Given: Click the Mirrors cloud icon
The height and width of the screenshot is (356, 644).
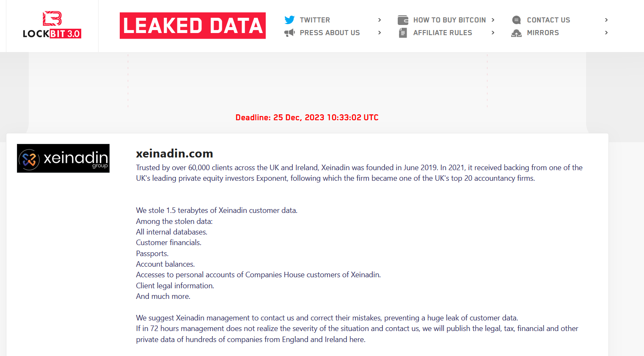Looking at the screenshot, I should tap(516, 33).
